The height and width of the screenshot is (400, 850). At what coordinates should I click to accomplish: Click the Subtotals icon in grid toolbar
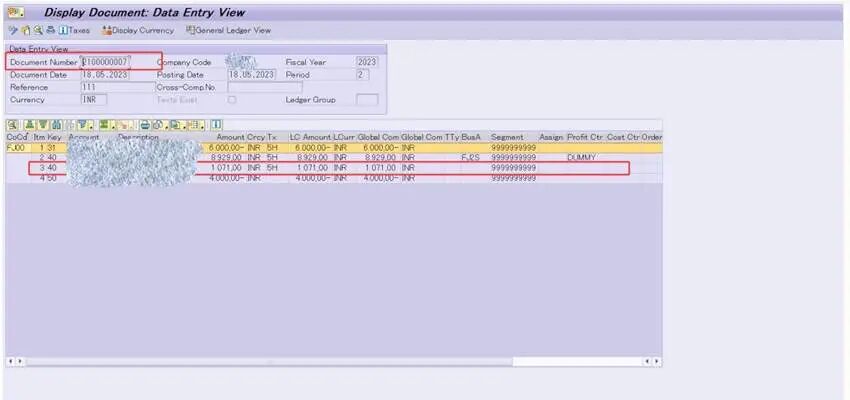pyautogui.click(x=123, y=125)
